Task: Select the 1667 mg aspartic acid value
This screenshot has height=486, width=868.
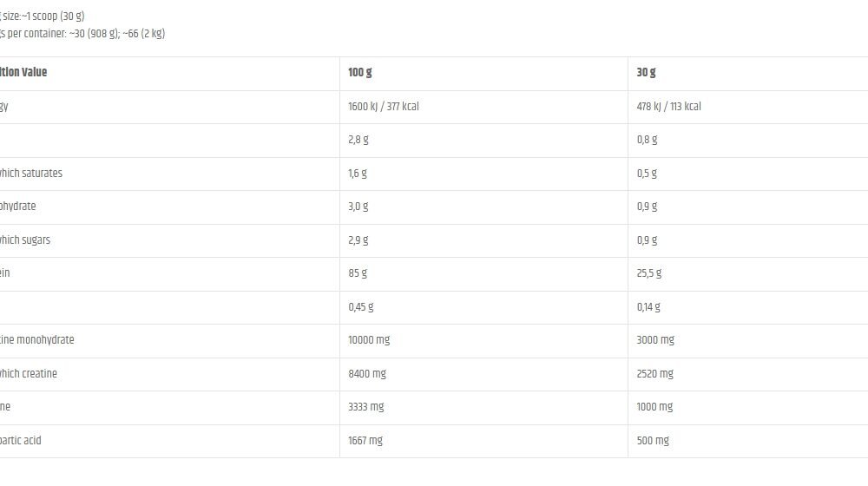Action: (x=365, y=441)
